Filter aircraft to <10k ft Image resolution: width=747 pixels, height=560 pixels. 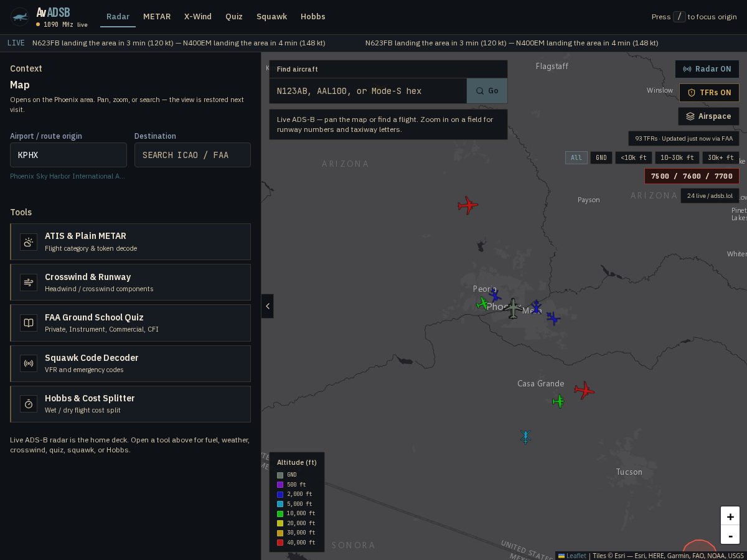pyautogui.click(x=634, y=158)
